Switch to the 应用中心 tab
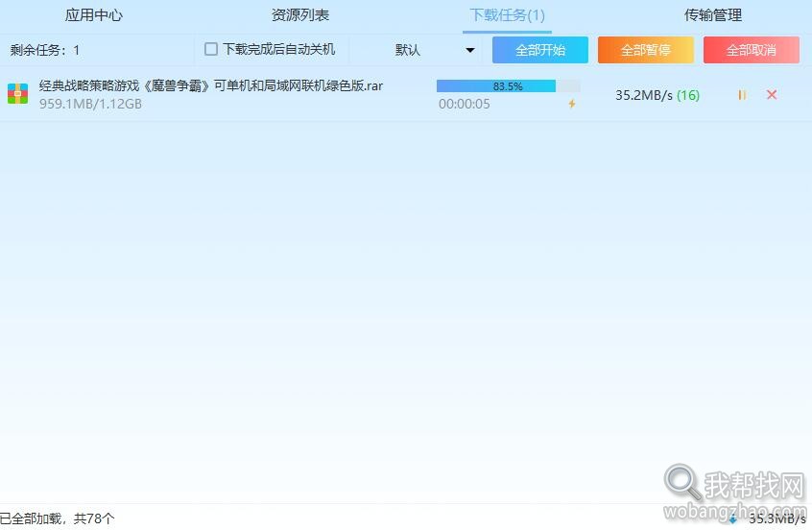Image resolution: width=812 pixels, height=530 pixels. [94, 15]
